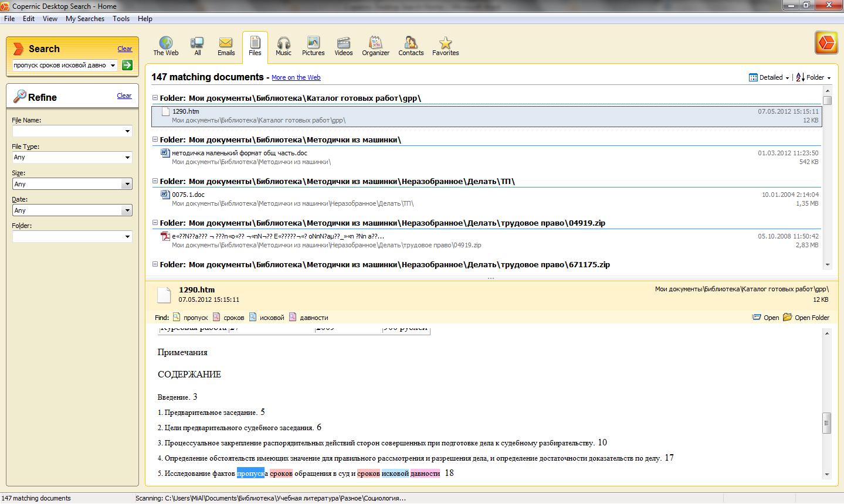
Task: Select the Emails search category
Action: point(226,46)
